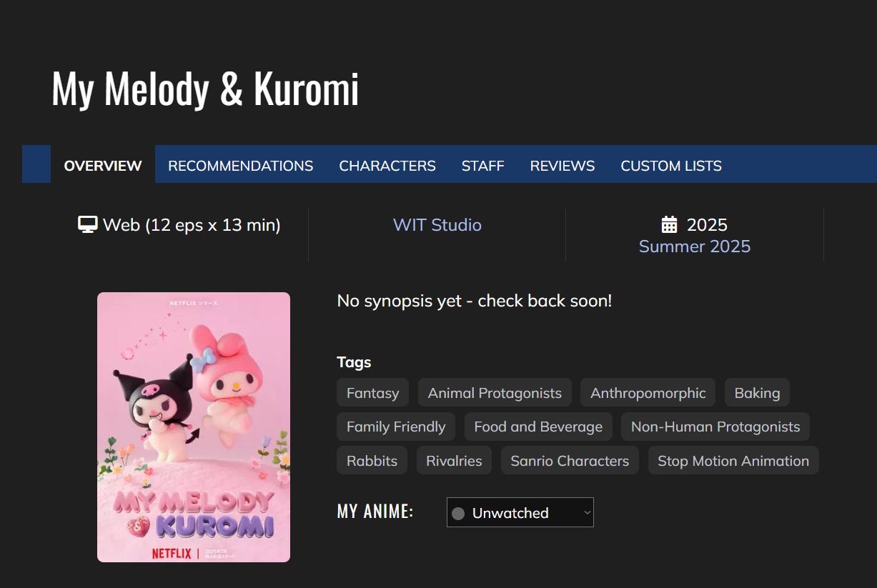This screenshot has height=588, width=877.
Task: Select the Stop Motion Animation tag
Action: 733,461
